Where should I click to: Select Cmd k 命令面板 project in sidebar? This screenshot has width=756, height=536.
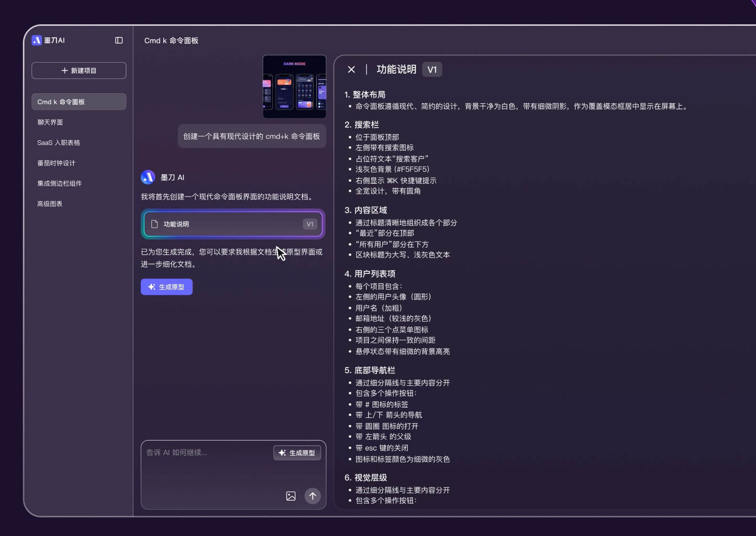point(79,102)
